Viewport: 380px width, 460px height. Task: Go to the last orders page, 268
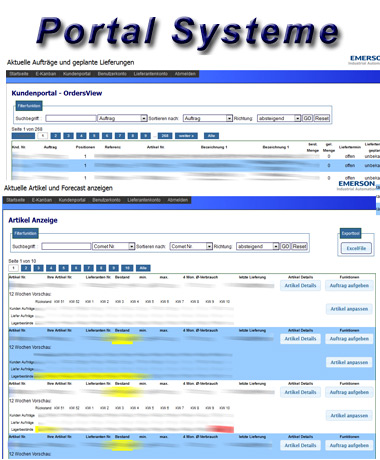[165, 136]
